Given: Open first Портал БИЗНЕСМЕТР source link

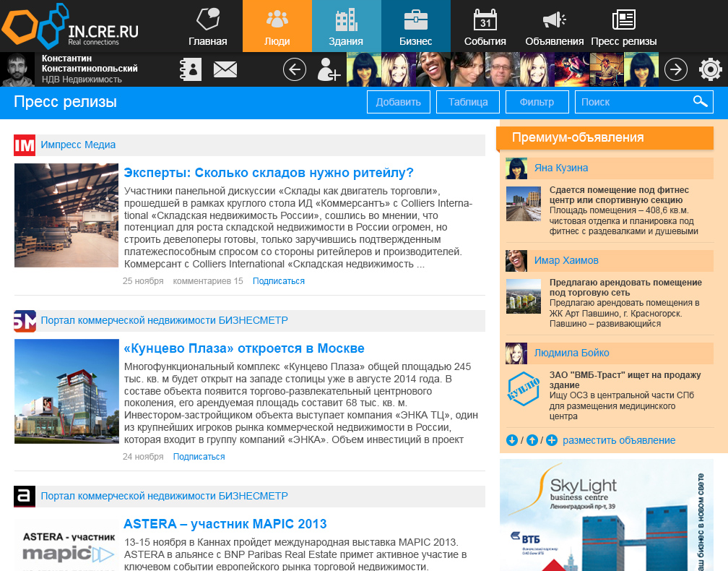Looking at the screenshot, I should pos(165,320).
